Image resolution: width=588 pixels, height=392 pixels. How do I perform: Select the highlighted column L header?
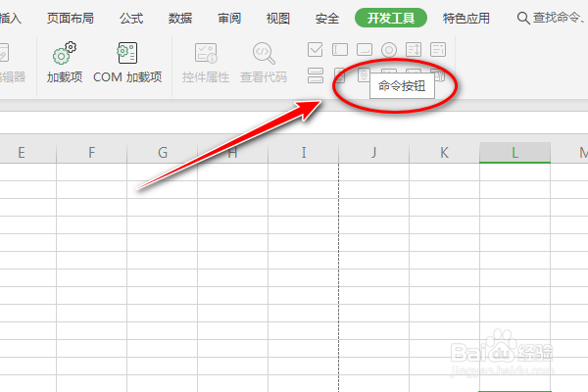tap(514, 153)
